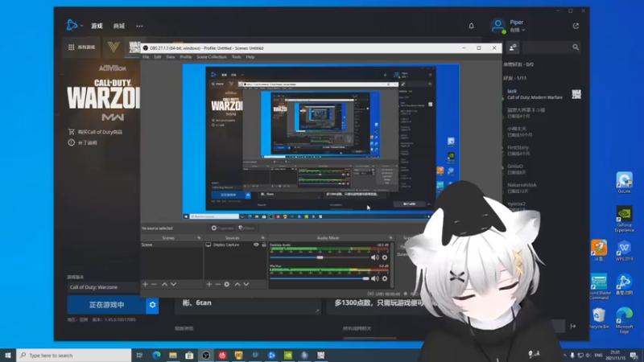Click the audio mixer vertical scrollbar
This screenshot has width=644, height=362.
click(392, 265)
